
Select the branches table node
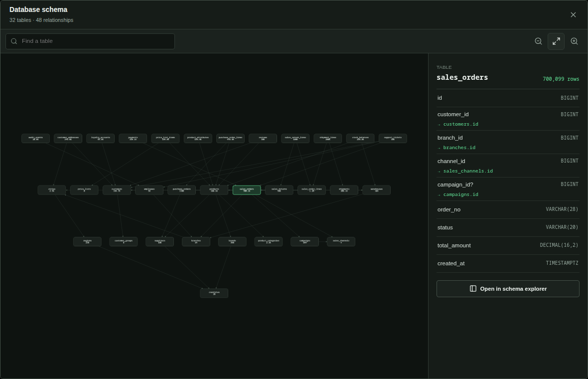pos(196,242)
